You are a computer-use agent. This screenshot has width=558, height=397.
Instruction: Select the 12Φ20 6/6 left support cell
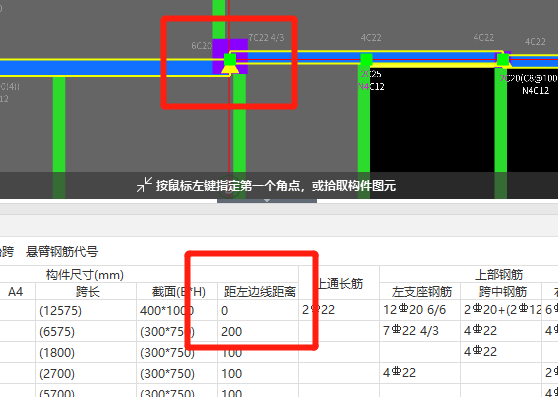(420, 311)
